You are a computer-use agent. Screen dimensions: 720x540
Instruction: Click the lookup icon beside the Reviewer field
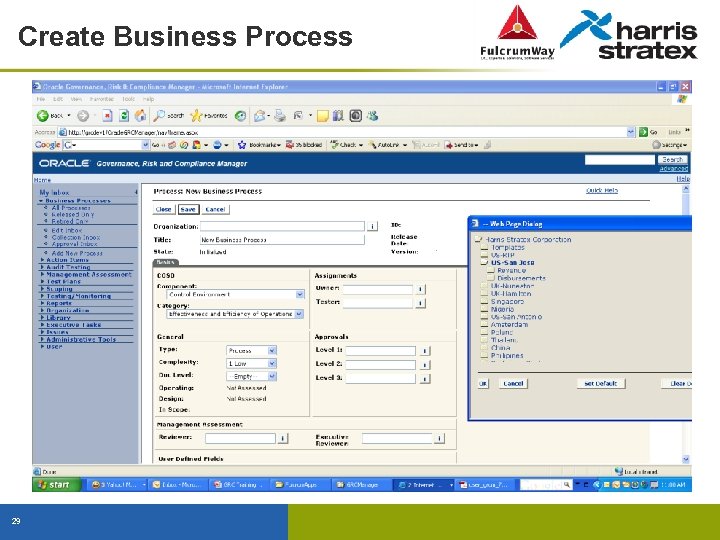point(283,439)
